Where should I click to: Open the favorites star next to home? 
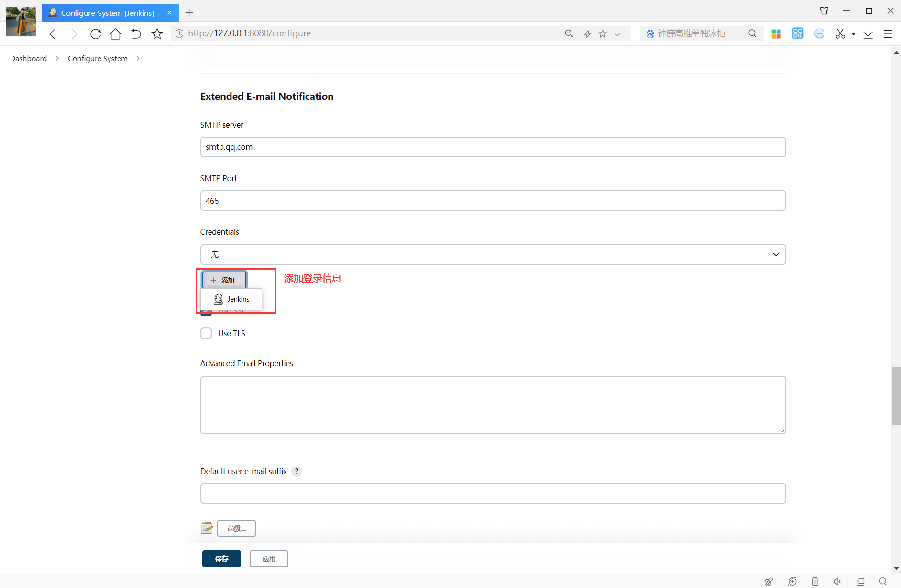[x=157, y=33]
